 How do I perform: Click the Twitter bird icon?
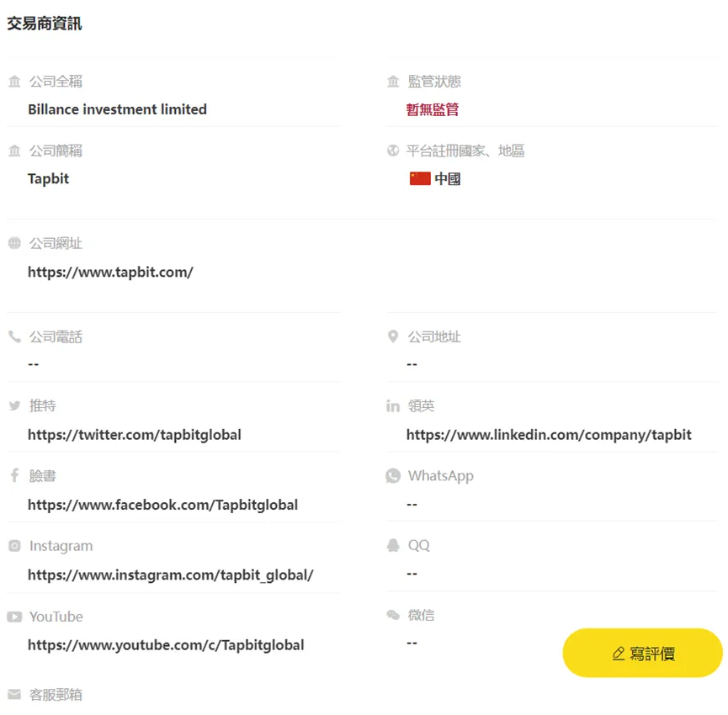pyautogui.click(x=14, y=406)
